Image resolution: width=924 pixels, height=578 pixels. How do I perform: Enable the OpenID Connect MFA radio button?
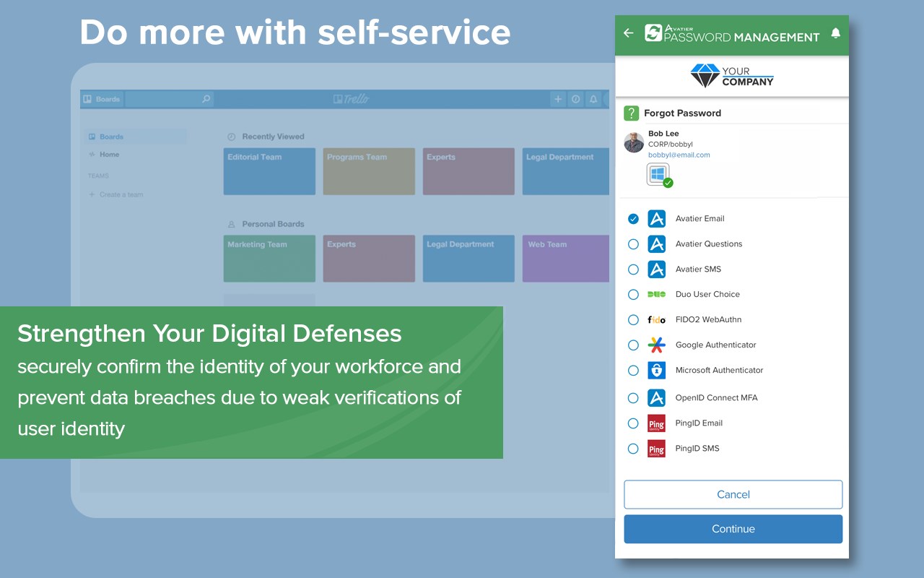[x=633, y=398]
